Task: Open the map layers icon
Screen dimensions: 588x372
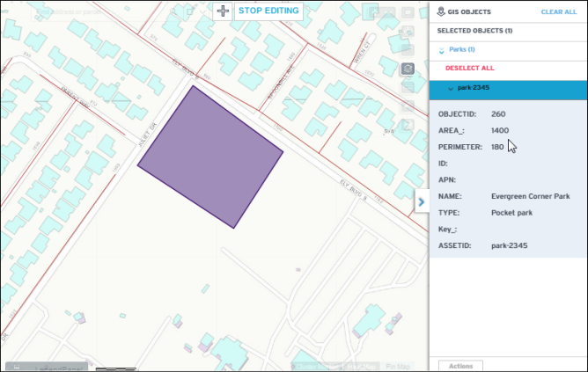Action: click(x=408, y=69)
